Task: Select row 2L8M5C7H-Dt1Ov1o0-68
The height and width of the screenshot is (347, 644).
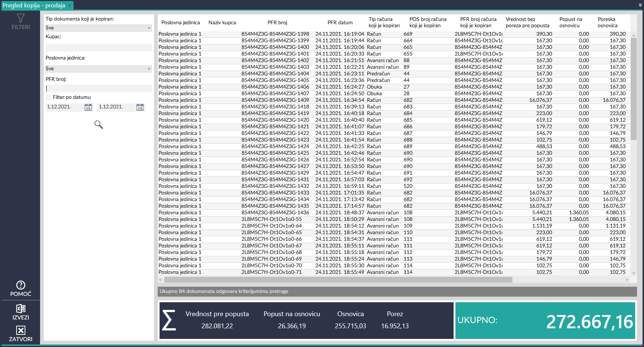Action: click(x=394, y=253)
